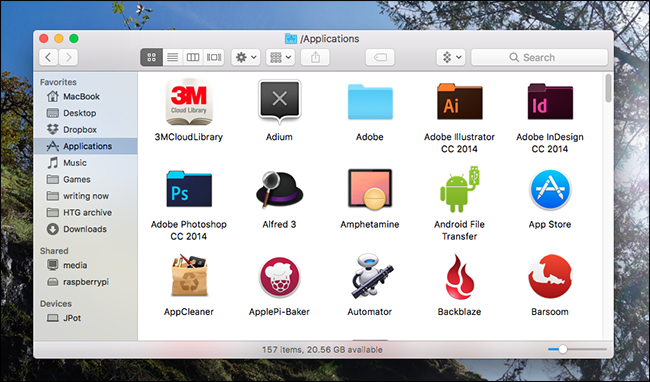Open MacBook in the sidebar
The height and width of the screenshot is (382, 650).
tap(86, 97)
